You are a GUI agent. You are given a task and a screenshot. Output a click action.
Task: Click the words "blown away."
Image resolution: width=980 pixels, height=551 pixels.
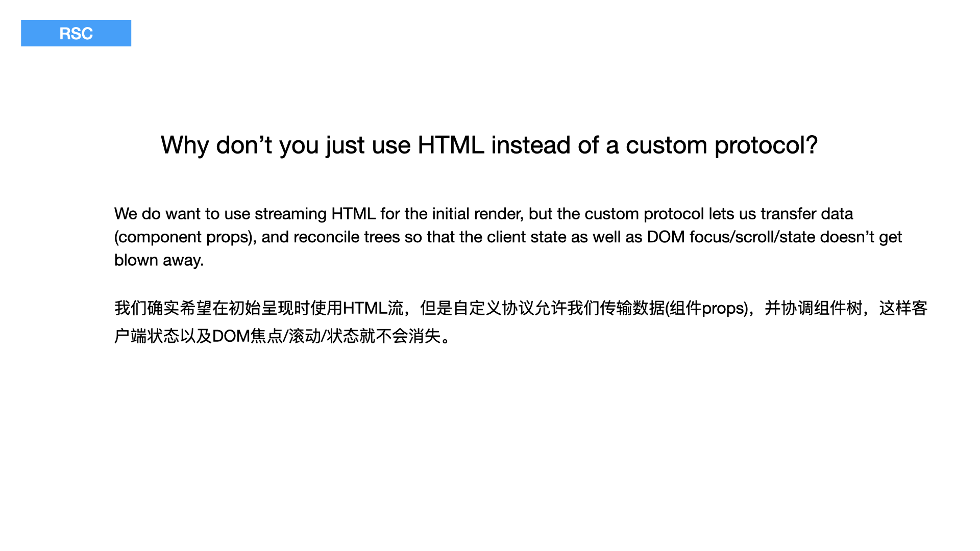click(159, 260)
